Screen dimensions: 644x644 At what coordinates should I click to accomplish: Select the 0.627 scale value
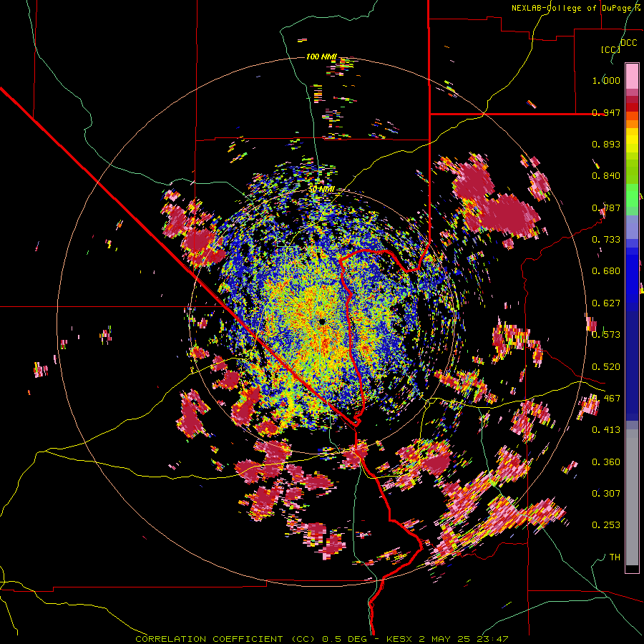(606, 303)
